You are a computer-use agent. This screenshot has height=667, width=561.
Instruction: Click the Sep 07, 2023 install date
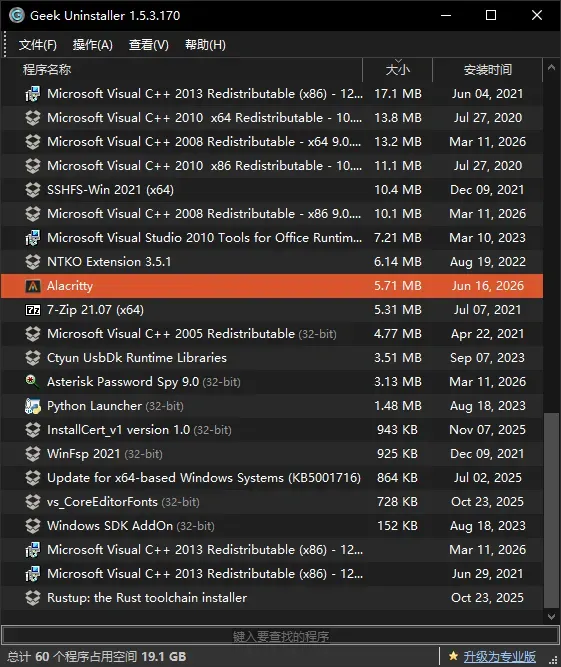pyautogui.click(x=487, y=358)
